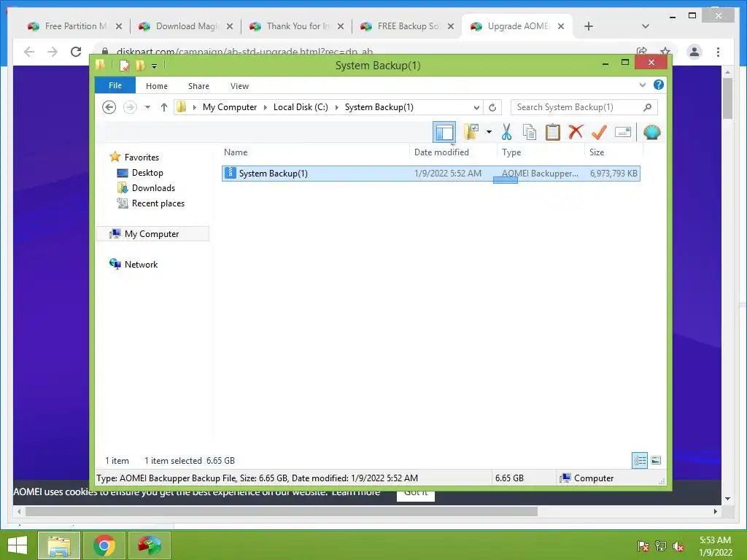
Task: Switch to Large icons view in the status bar
Action: pyautogui.click(x=656, y=460)
